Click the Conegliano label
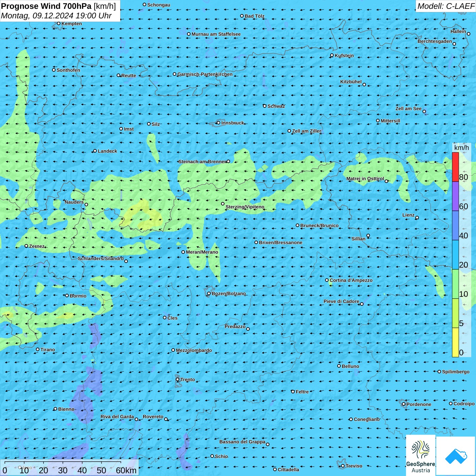476x476 pixels. 367,419
